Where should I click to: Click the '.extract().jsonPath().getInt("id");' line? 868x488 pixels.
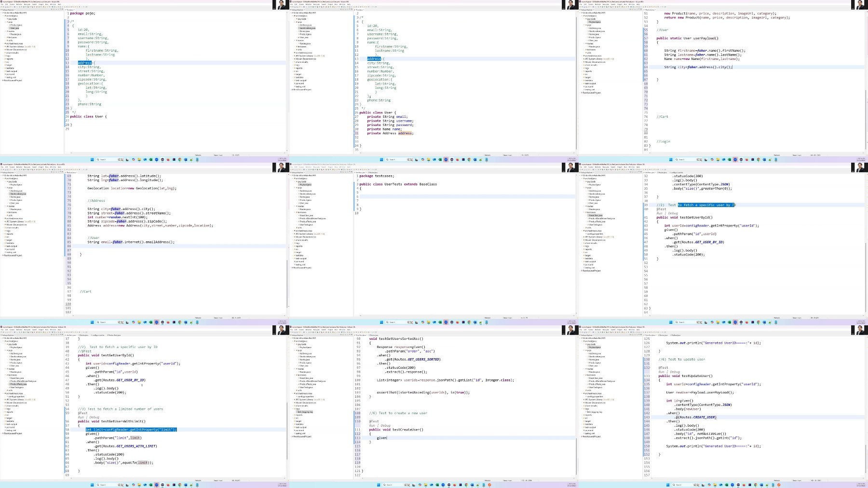pos(707,438)
